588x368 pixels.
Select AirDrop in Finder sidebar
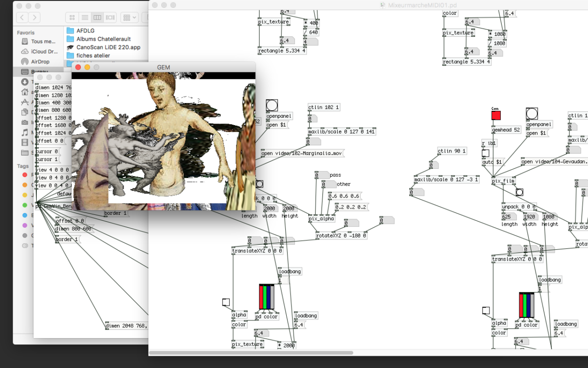coord(35,62)
